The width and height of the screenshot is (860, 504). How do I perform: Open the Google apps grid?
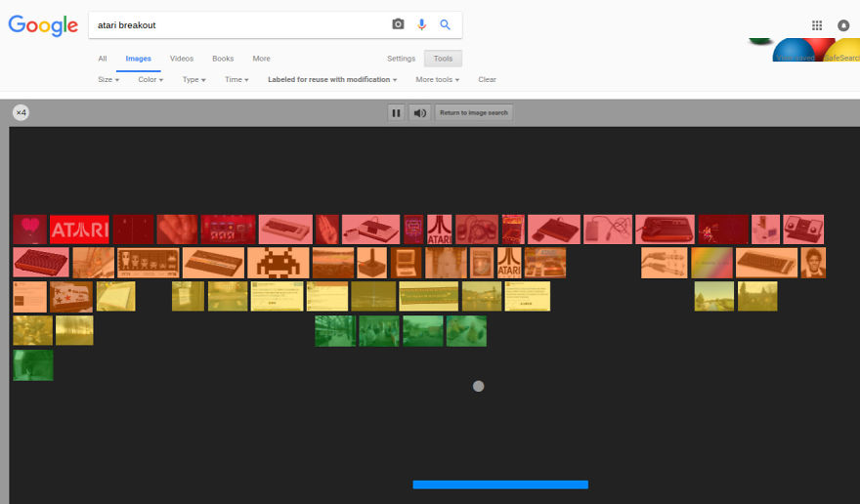point(817,25)
